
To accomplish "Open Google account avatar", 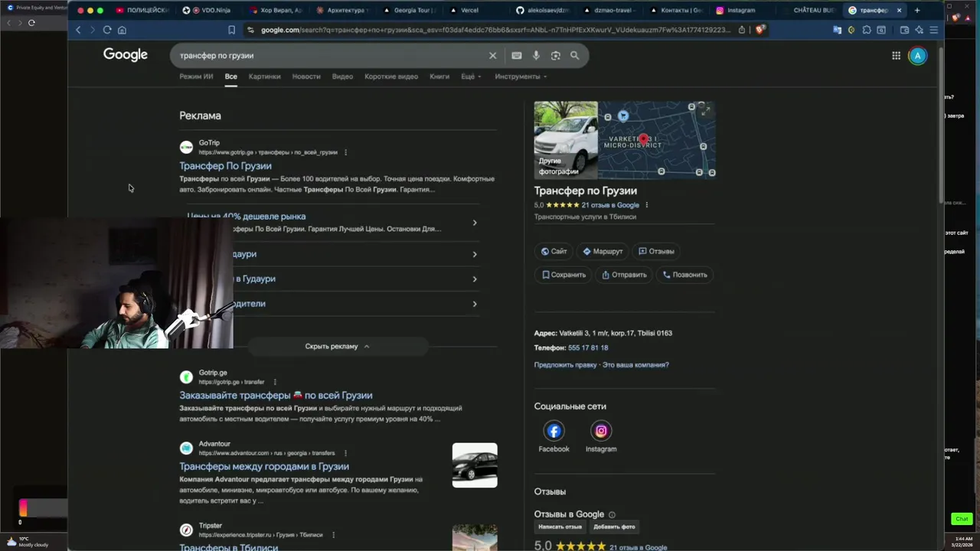I will click(x=917, y=55).
